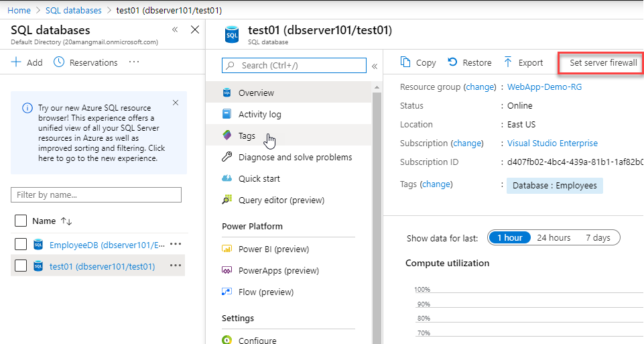Open the SQL databases toolbar ellipsis menu
Viewport: 644px width, 344px height.
(134, 62)
